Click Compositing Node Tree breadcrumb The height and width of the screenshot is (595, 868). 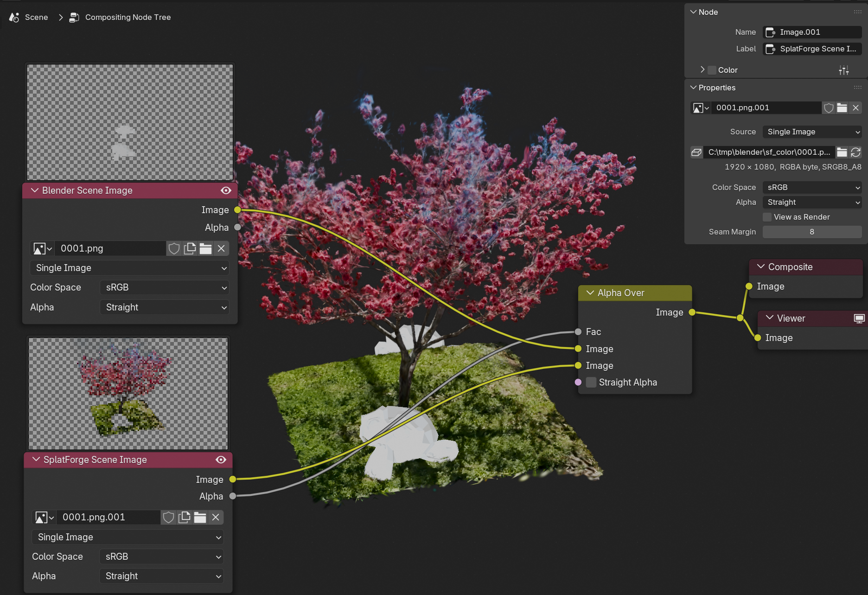[x=128, y=17]
